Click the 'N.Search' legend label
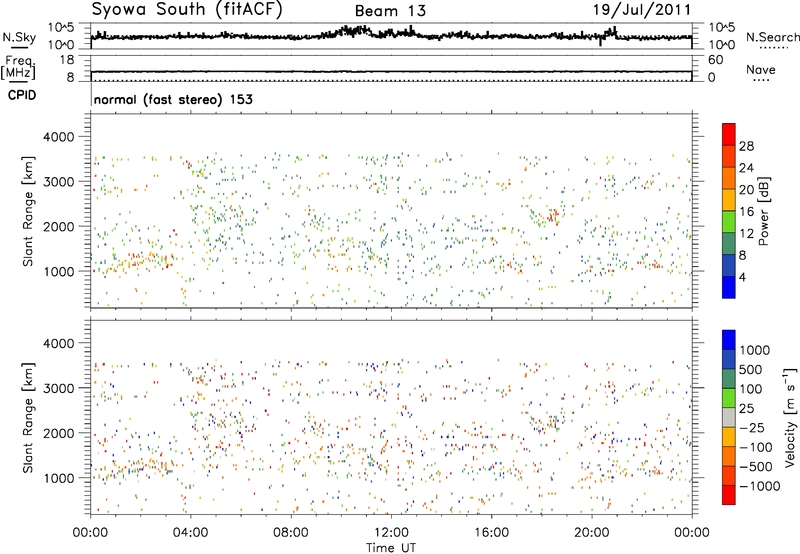This screenshot has height=554, width=800. pyautogui.click(x=773, y=37)
